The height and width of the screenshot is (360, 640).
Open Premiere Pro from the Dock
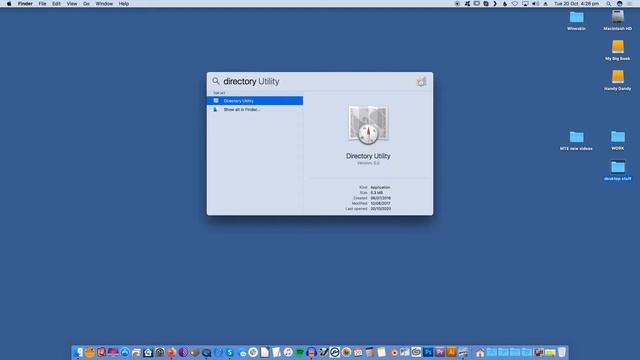click(440, 352)
